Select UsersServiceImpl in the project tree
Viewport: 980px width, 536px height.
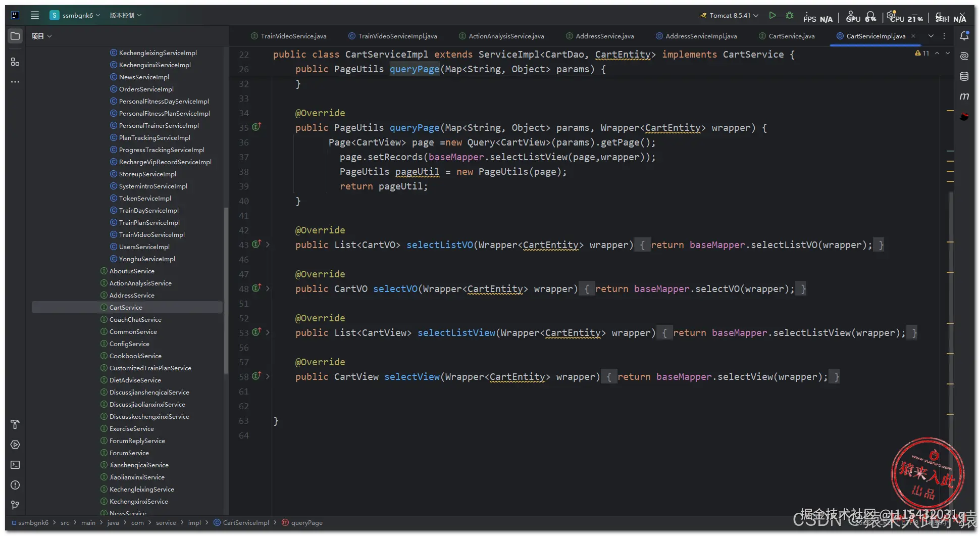pos(144,247)
